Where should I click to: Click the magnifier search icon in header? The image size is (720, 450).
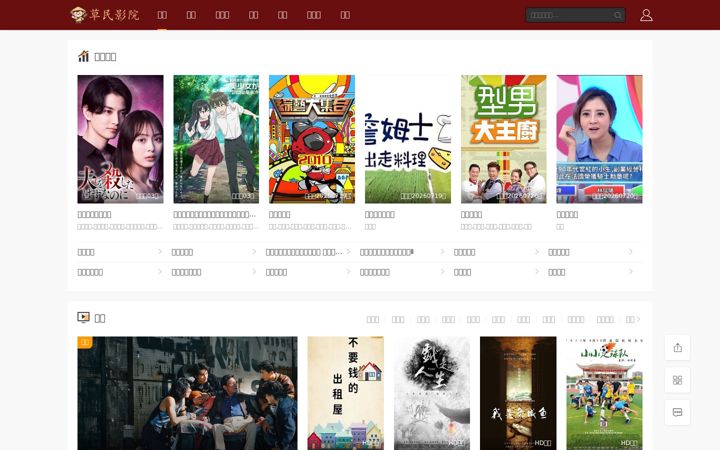[618, 15]
